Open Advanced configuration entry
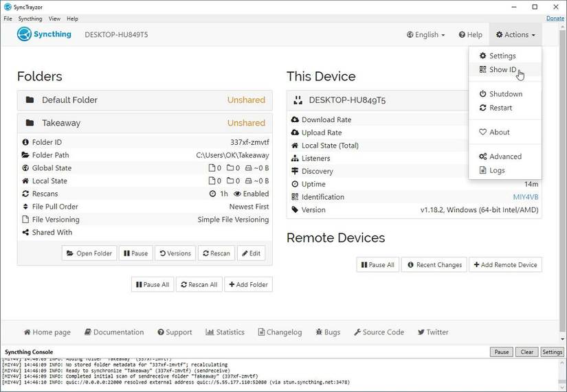This screenshot has width=567, height=392. 505,157
